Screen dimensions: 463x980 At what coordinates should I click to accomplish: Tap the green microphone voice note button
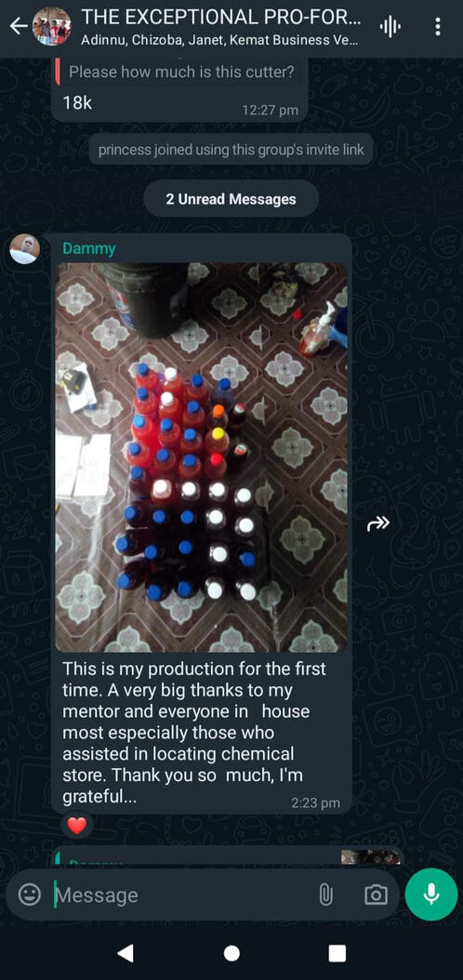(431, 894)
